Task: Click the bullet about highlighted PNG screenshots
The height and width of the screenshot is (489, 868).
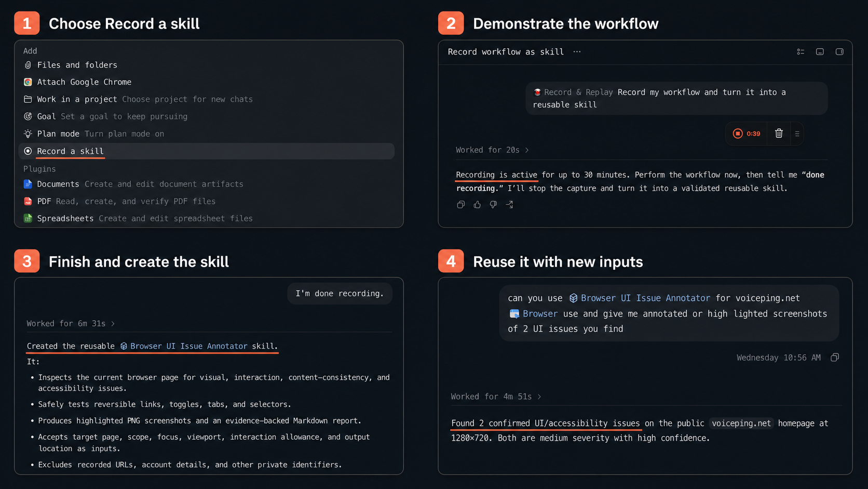Action: pos(199,421)
